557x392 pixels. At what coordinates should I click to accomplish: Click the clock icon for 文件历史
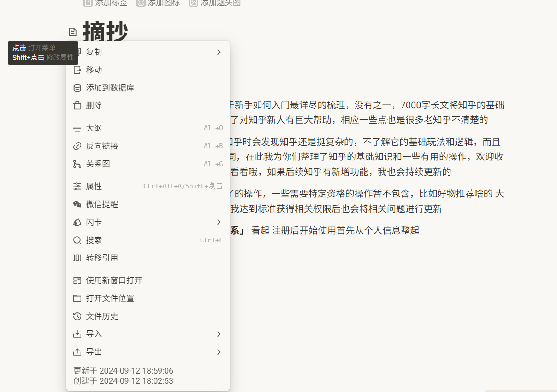[x=77, y=316]
